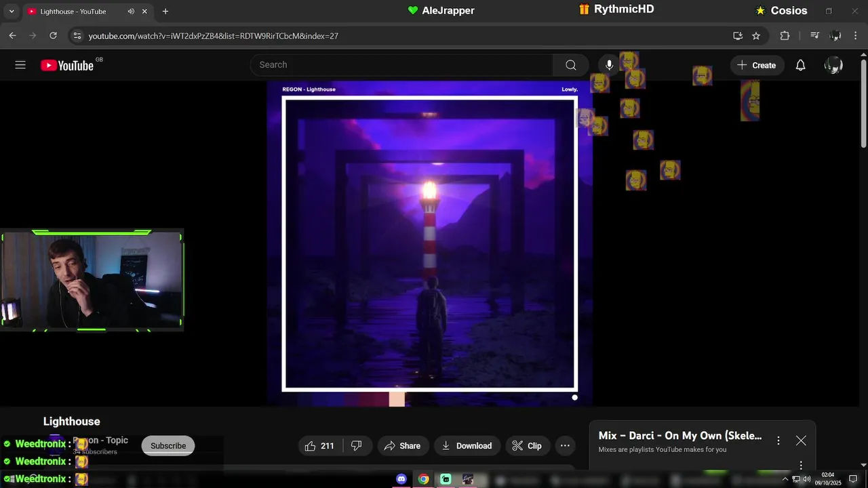Image resolution: width=868 pixels, height=488 pixels.
Task: Click the install/cast icon in the address bar
Action: pos(737,35)
